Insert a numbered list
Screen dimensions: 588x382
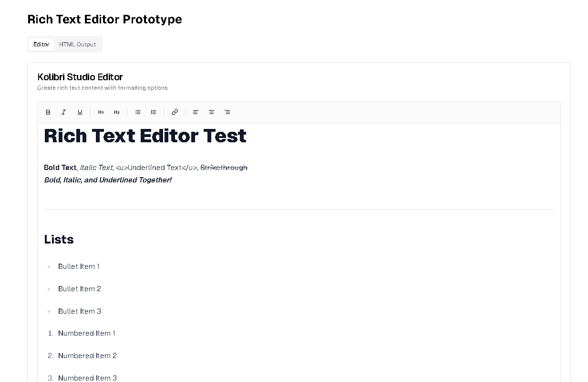click(x=154, y=112)
